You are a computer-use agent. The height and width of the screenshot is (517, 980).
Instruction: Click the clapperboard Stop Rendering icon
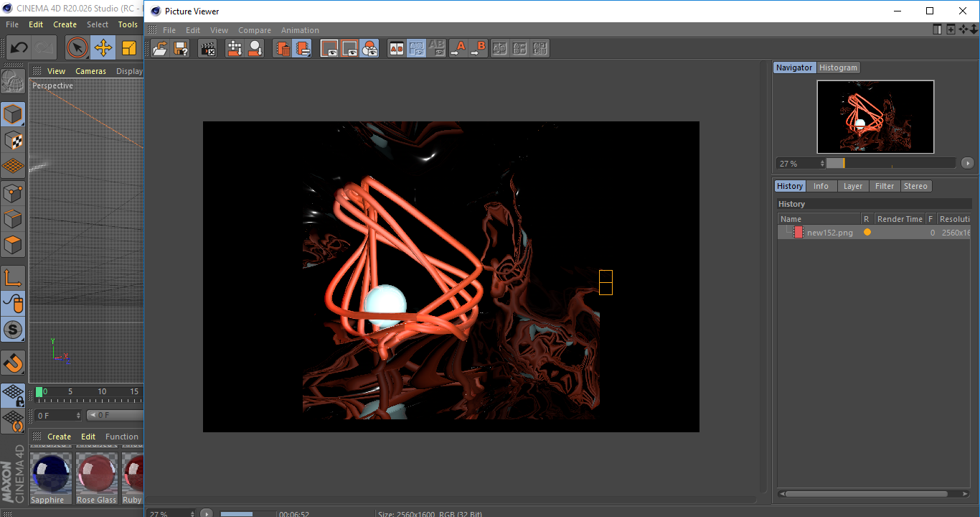207,48
